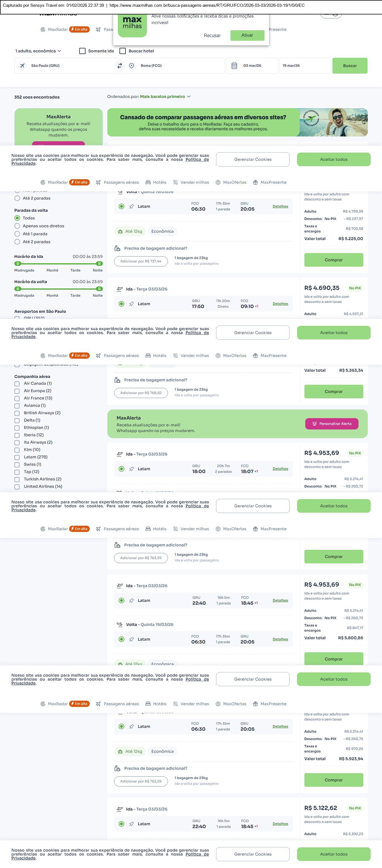Click the calendar icon beside departure date

(x=234, y=66)
